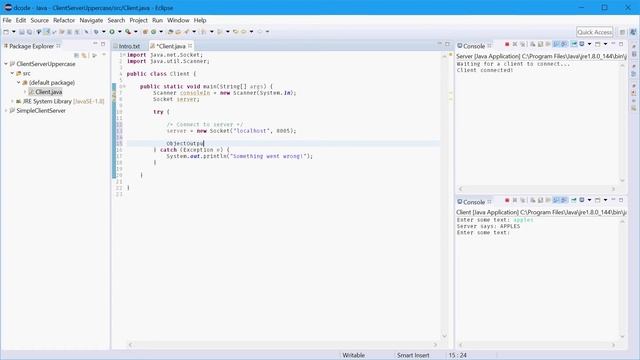
Task: Open the Window menu
Action: pyautogui.click(x=178, y=20)
